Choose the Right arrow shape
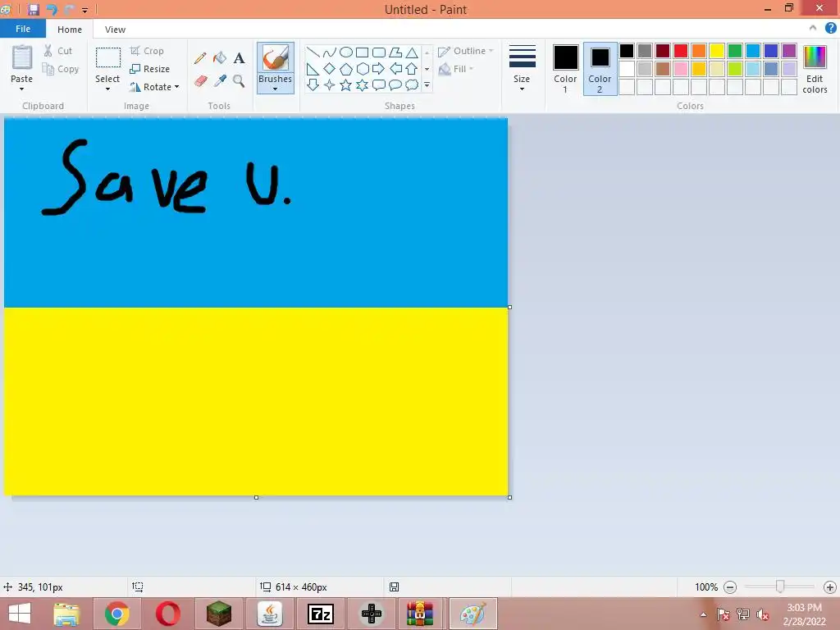Screen dimensions: 840x630 (x=379, y=69)
